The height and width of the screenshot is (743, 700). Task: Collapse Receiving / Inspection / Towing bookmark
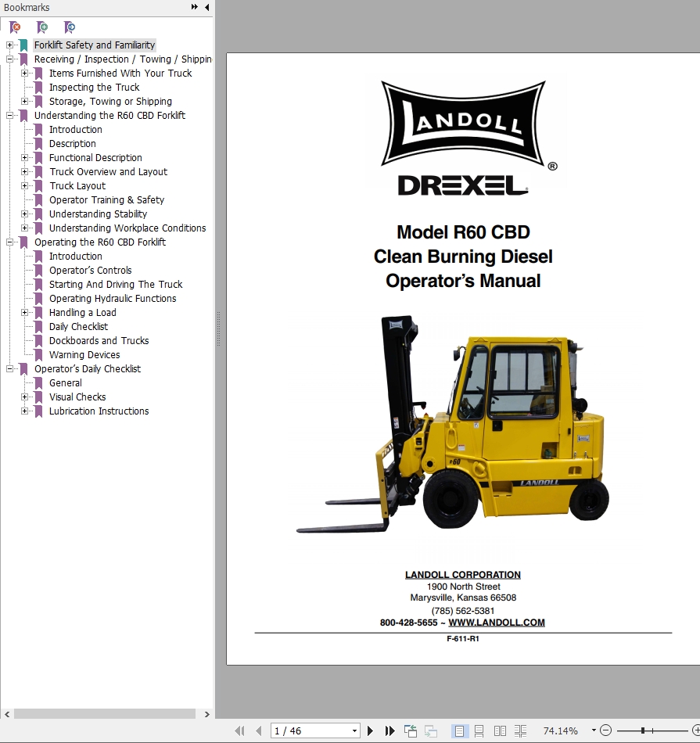point(9,59)
